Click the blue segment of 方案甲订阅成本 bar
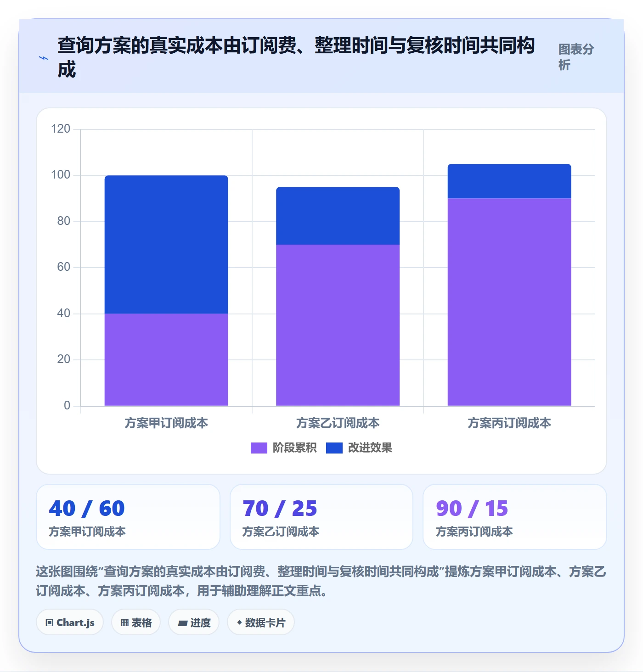Viewport: 643px width, 672px height. click(166, 245)
